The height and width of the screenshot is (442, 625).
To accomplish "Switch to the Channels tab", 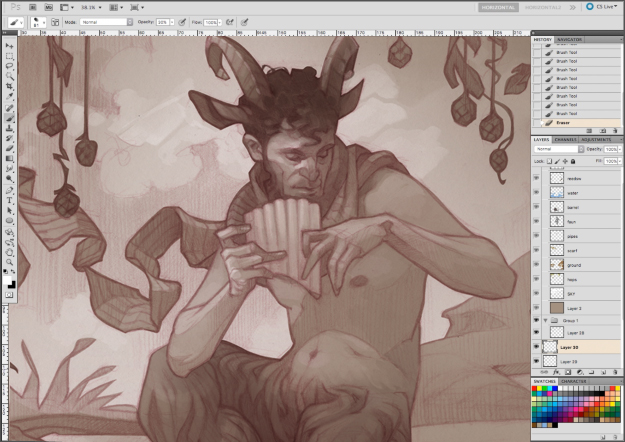I will [x=565, y=139].
